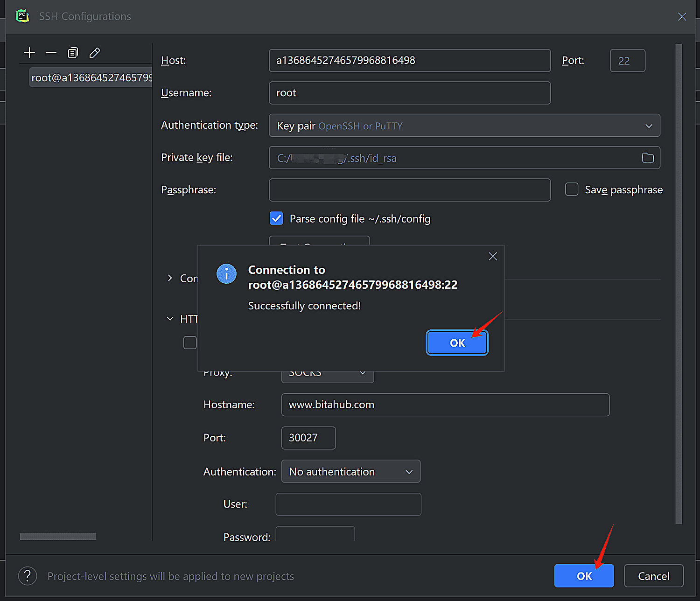Click the horizontal scrollbar under the configurations list
700x601 pixels.
coord(58,537)
